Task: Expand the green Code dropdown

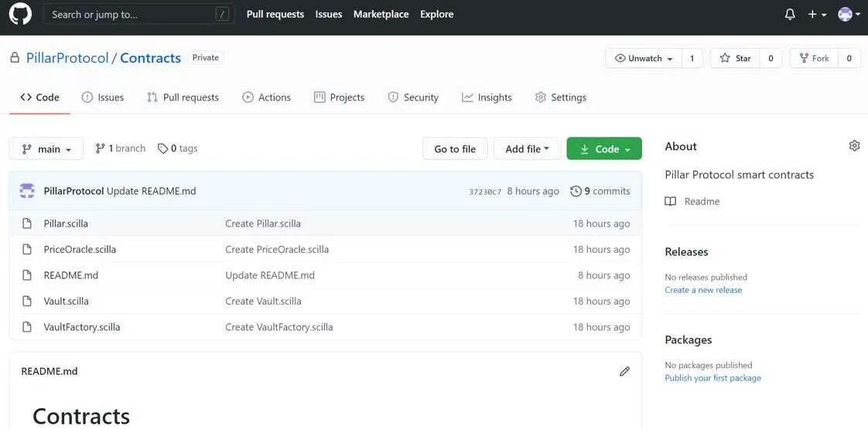Action: tap(604, 148)
